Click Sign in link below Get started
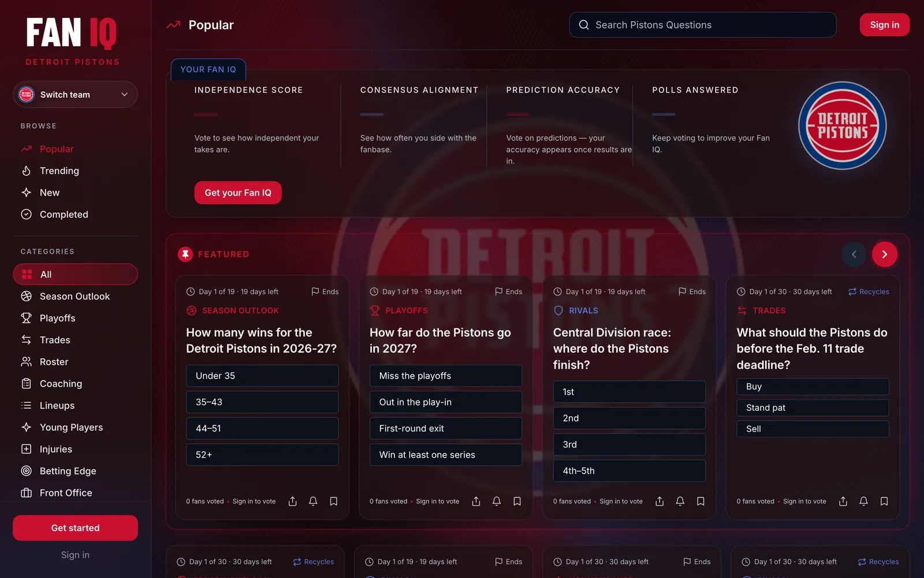The width and height of the screenshot is (924, 578). coord(75,555)
